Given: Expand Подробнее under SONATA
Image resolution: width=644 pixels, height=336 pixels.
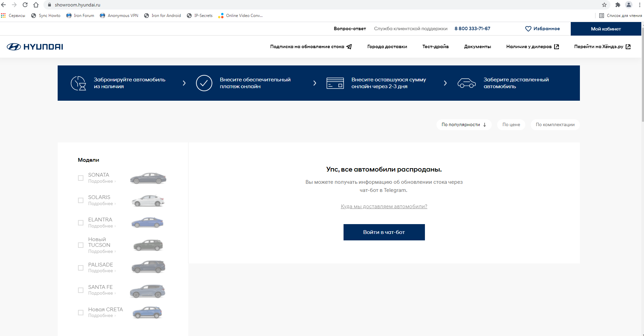Looking at the screenshot, I should point(102,181).
